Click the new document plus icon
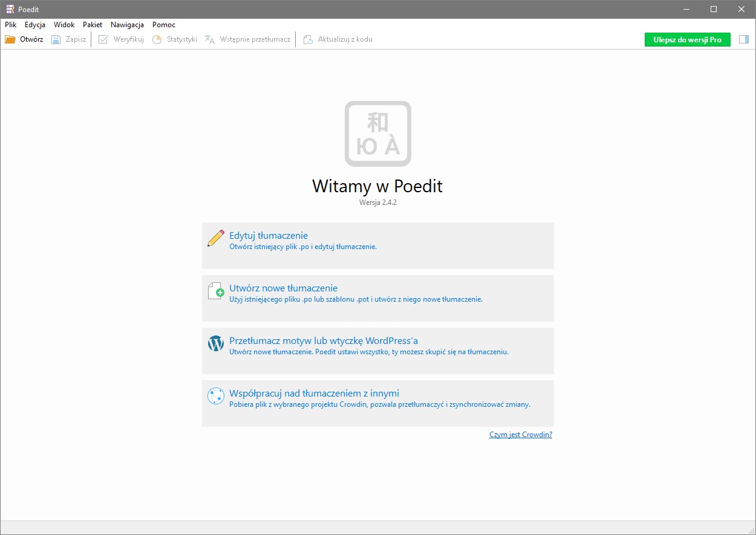756x535 pixels. pyautogui.click(x=216, y=291)
